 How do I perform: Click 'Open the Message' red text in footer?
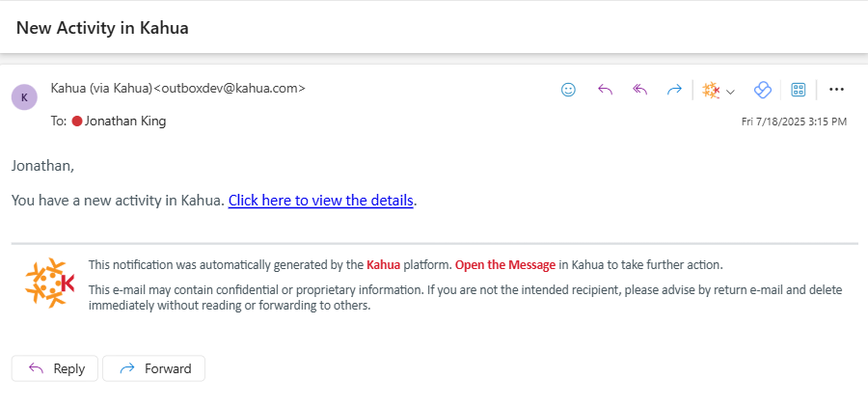(504, 264)
